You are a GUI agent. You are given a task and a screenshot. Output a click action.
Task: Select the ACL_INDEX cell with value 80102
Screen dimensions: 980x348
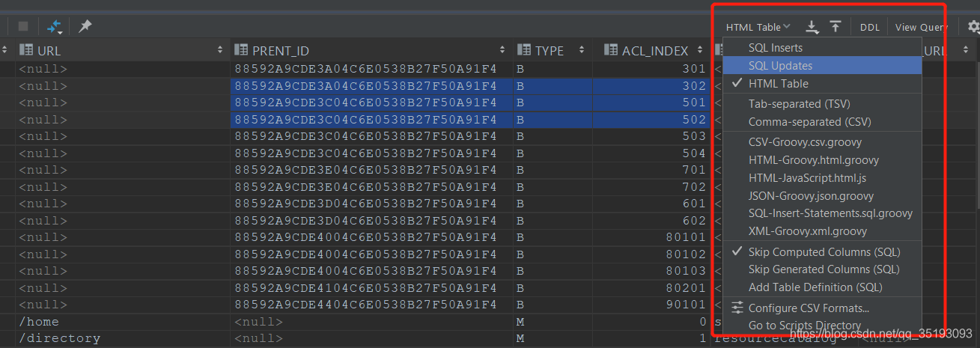point(651,254)
